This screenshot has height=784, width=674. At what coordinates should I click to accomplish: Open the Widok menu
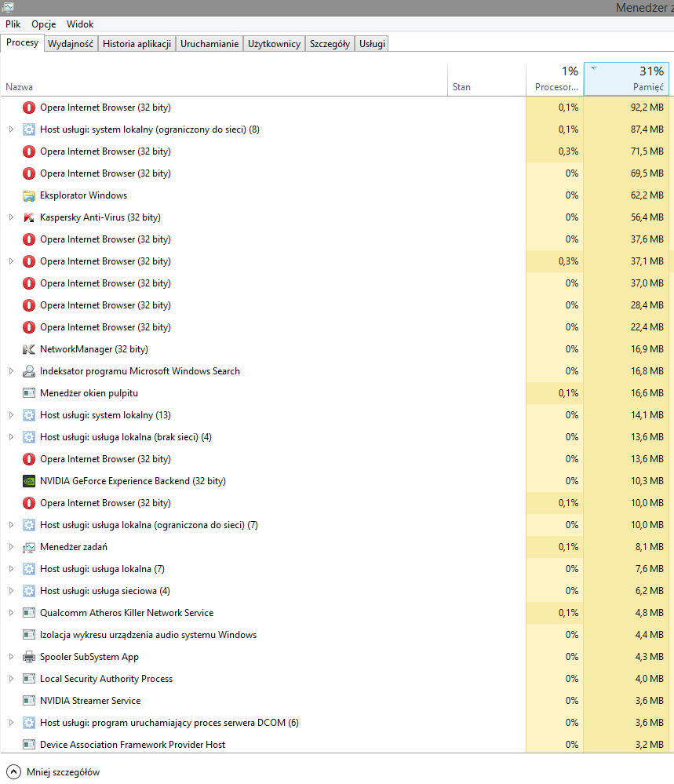point(80,24)
